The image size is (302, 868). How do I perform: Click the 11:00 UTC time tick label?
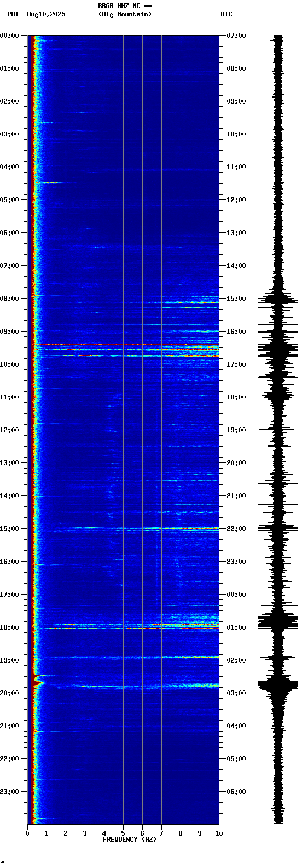(x=236, y=167)
